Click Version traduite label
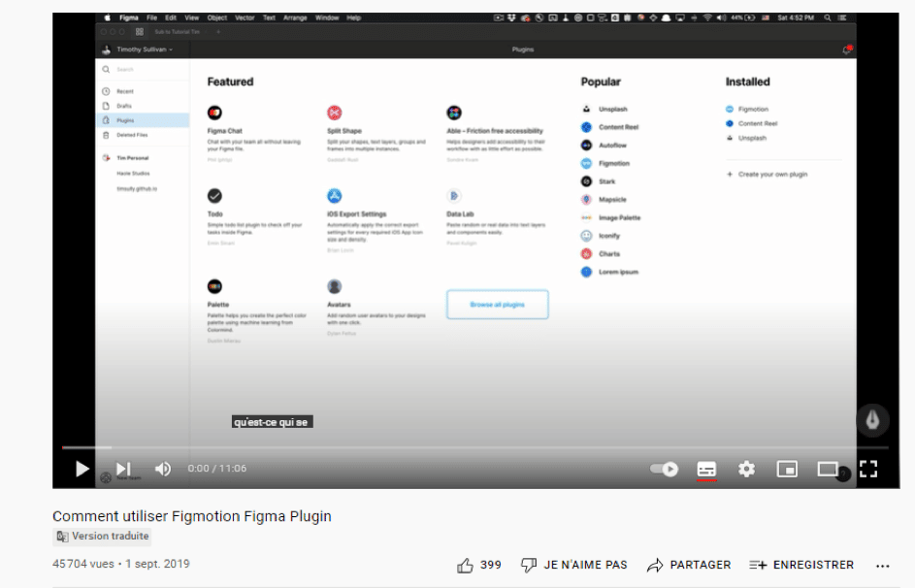 point(102,536)
